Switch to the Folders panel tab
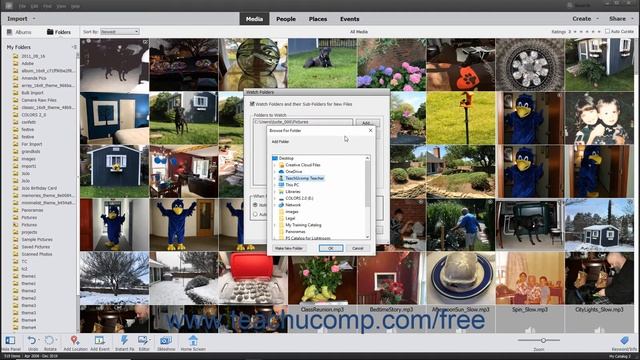The width and height of the screenshot is (640, 360). tap(59, 32)
